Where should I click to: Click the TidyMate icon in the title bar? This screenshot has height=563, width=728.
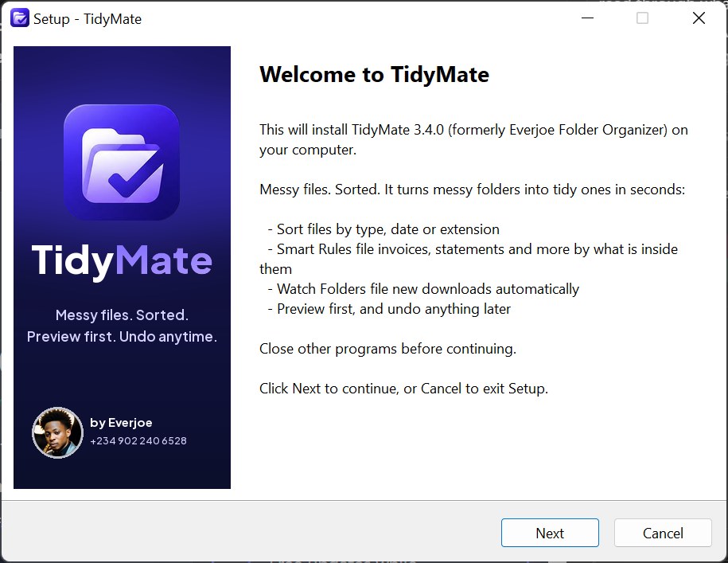point(20,18)
